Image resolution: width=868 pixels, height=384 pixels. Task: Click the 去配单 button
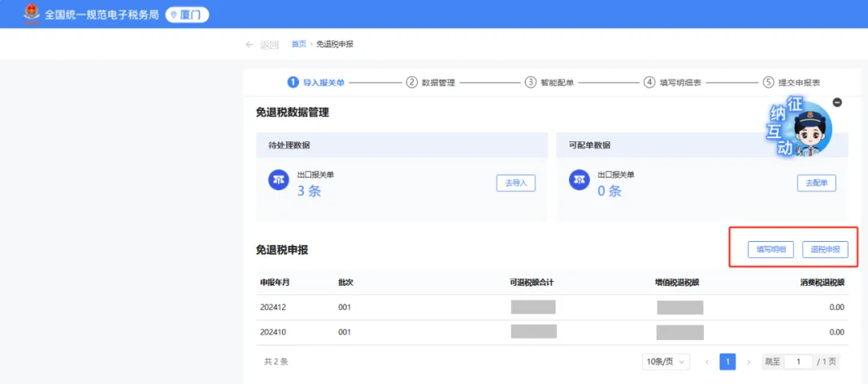817,183
